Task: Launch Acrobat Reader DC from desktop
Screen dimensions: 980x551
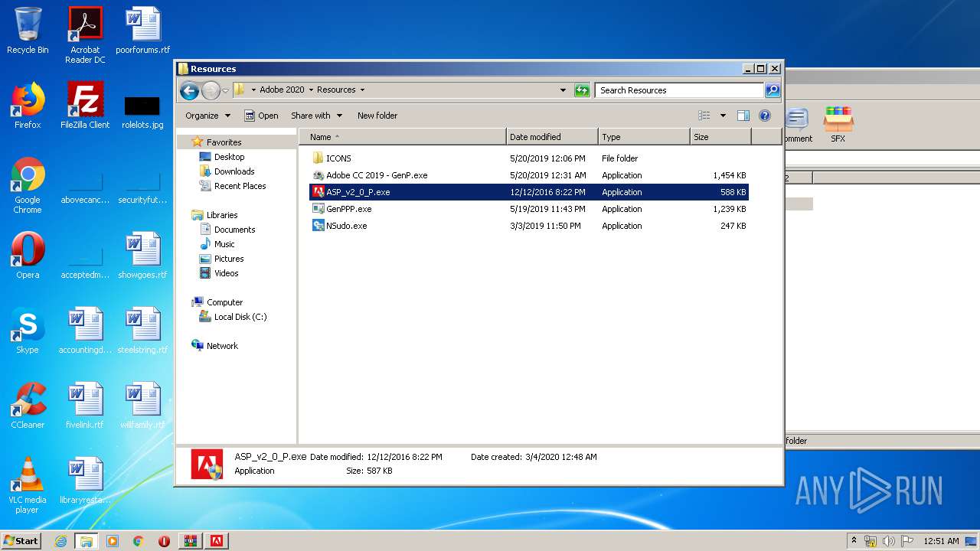Action: (x=85, y=34)
